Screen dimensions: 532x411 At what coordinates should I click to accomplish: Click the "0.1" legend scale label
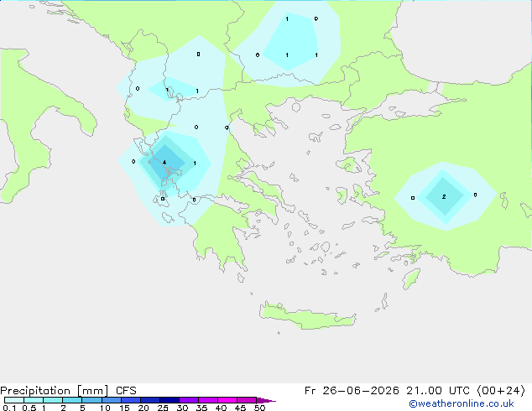coord(9,408)
